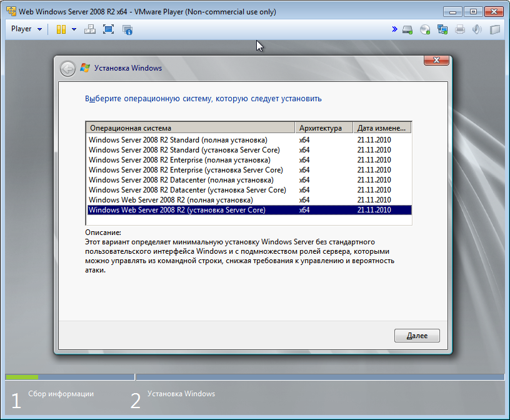Click the CD/DVD drive icon
Image resolution: width=510 pixels, height=420 pixels.
425,29
